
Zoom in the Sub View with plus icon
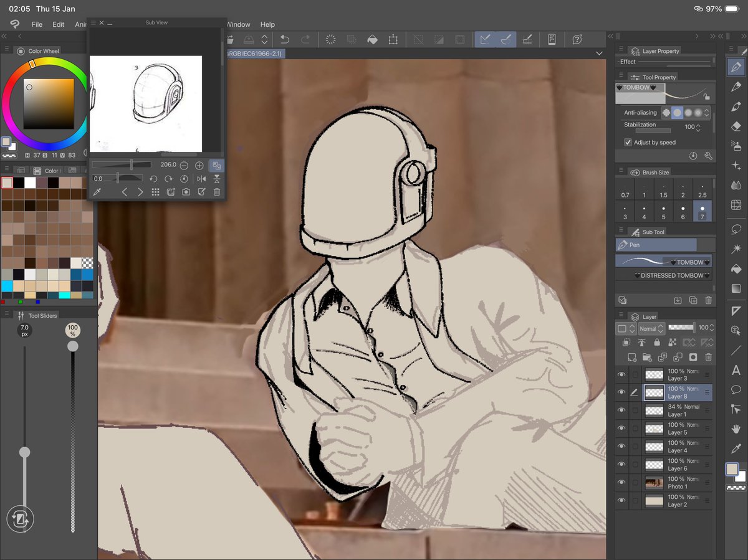[199, 166]
